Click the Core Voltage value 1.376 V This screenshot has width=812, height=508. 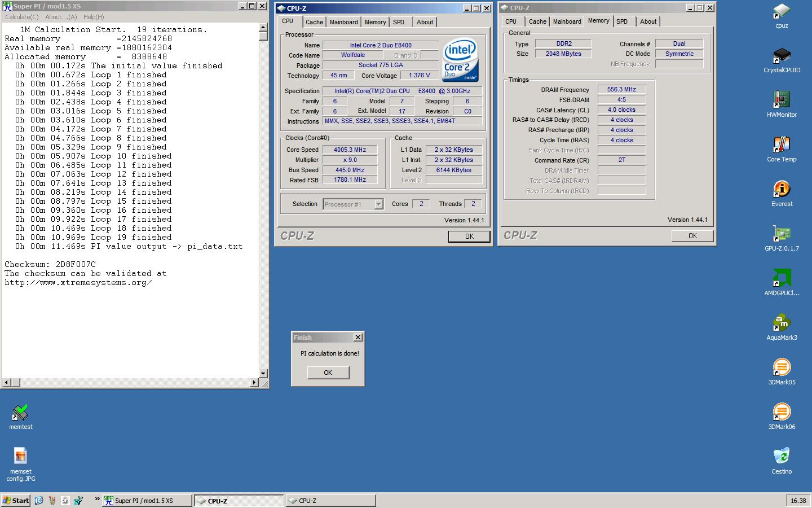(420, 75)
